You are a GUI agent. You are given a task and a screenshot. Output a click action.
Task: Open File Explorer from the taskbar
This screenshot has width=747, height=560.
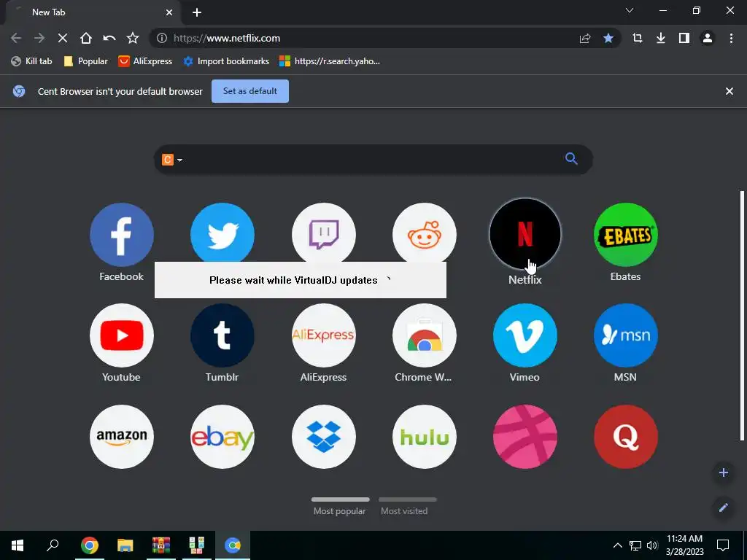125,545
